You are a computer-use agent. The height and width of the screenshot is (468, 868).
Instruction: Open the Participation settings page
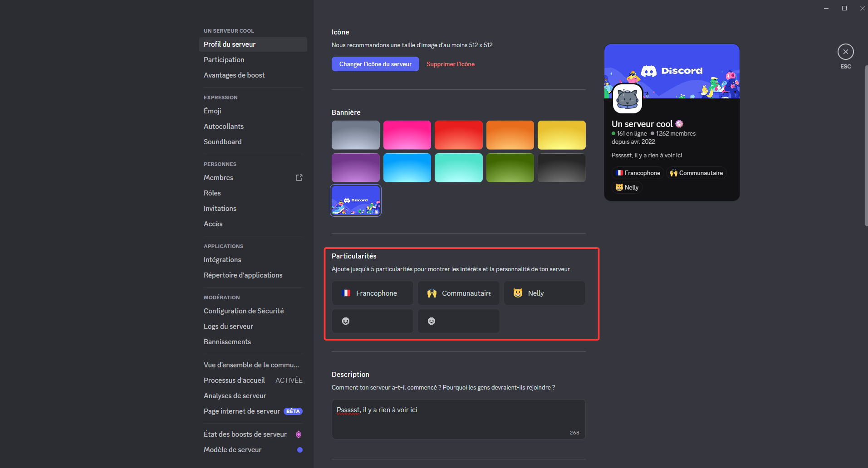pos(224,60)
